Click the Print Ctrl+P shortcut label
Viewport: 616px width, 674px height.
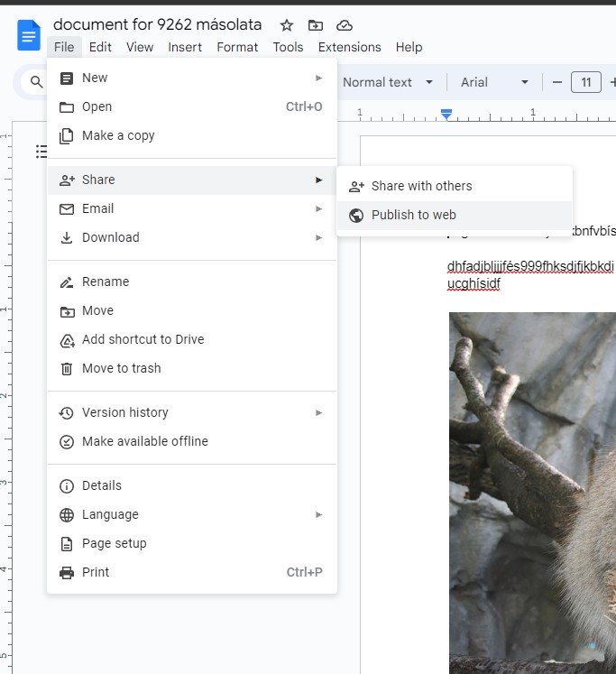pyautogui.click(x=304, y=573)
